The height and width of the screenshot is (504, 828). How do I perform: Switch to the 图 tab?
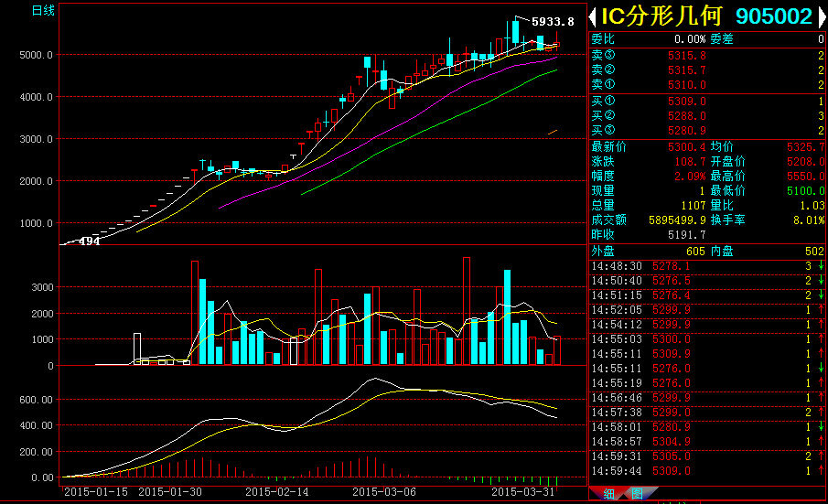coord(638,494)
